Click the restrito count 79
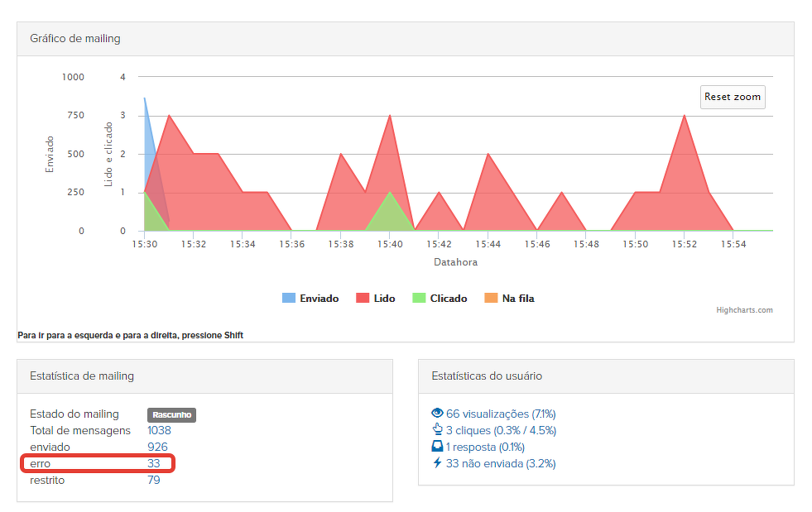The height and width of the screenshot is (512, 812). click(154, 480)
